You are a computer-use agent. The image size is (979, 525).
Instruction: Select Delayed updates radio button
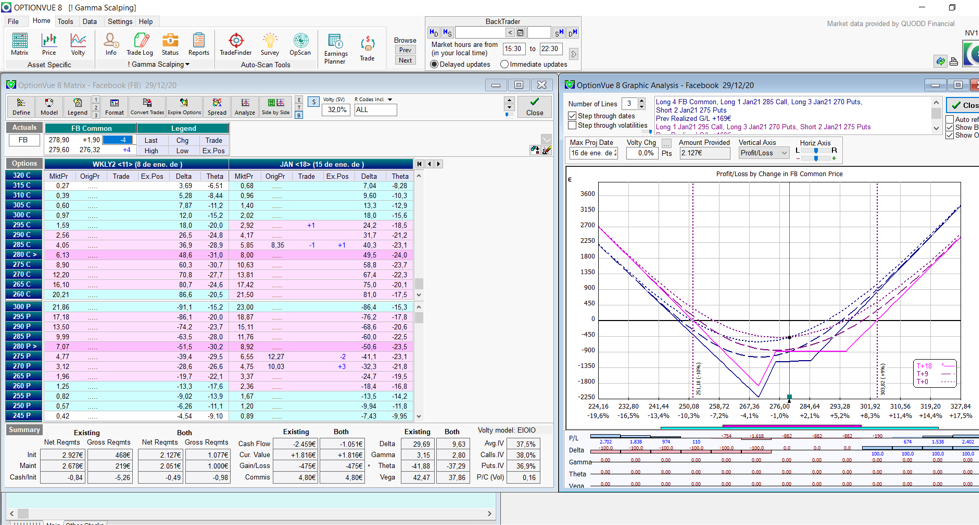coord(435,64)
